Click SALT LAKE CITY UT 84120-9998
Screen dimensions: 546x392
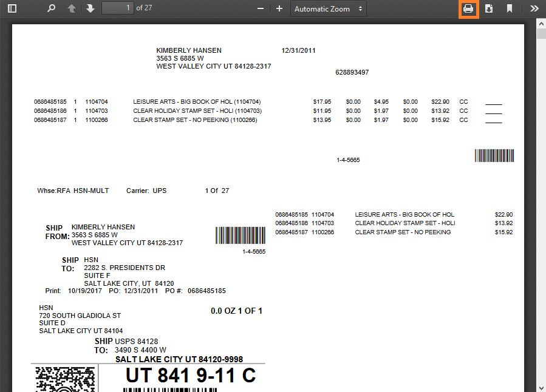[x=179, y=359]
